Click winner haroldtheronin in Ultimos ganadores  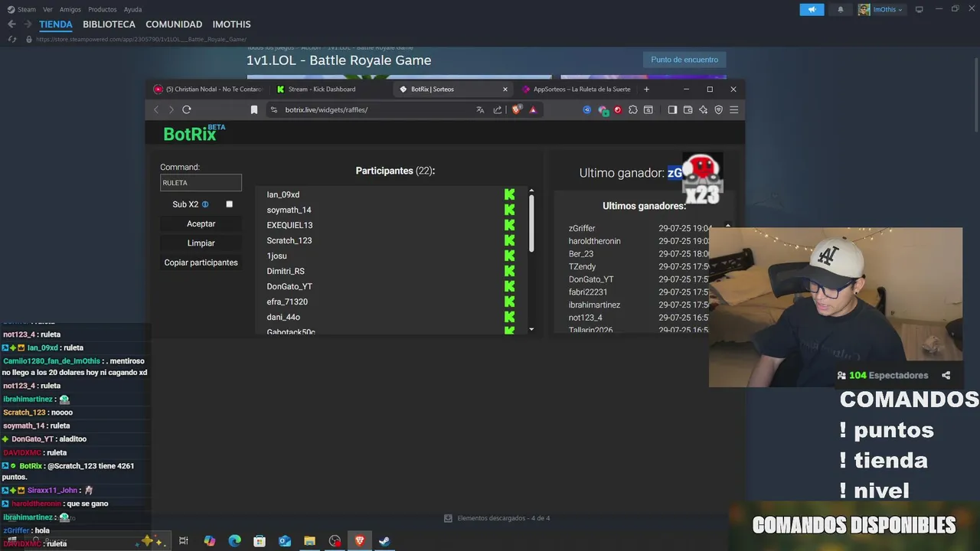point(595,241)
